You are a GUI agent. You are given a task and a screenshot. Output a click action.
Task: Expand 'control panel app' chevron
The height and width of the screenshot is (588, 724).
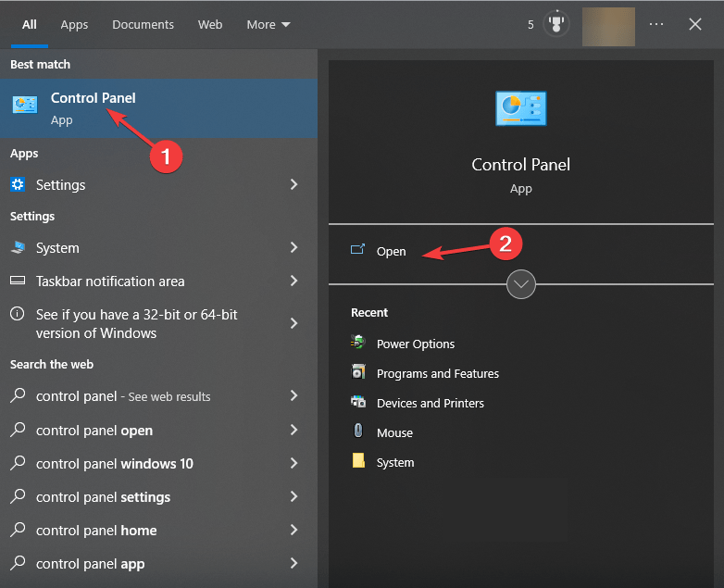tap(294, 563)
